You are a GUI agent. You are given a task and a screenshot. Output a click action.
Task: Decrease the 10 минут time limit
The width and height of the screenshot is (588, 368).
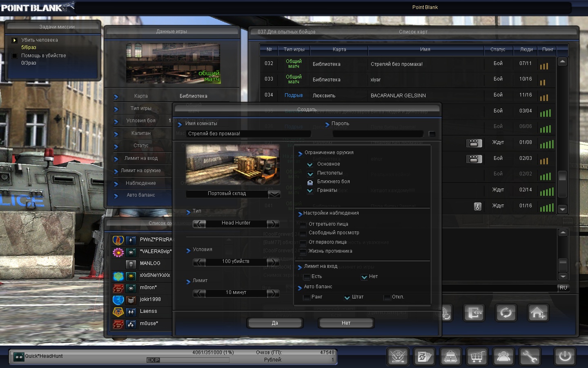click(199, 293)
